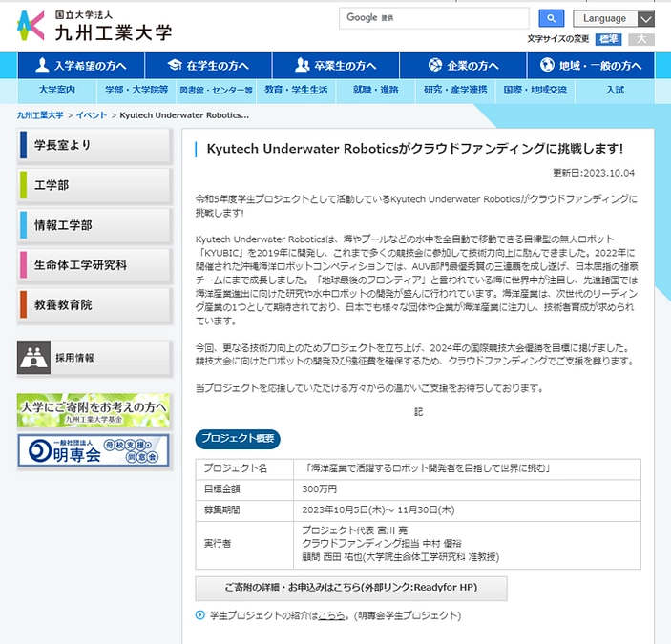Click the 目標金額 table header cell
Image resolution: width=671 pixels, height=644 pixels.
(x=244, y=489)
